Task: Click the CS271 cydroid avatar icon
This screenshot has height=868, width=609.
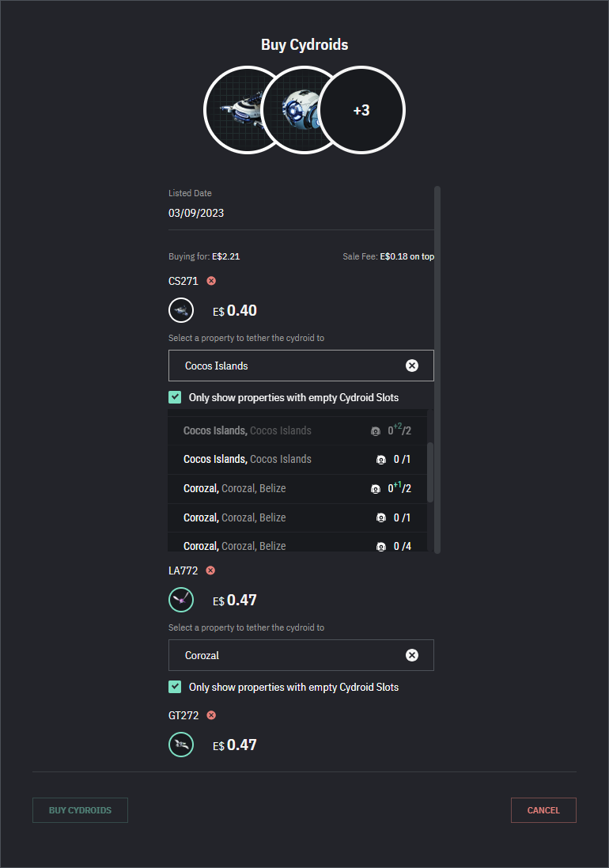Action: point(181,310)
